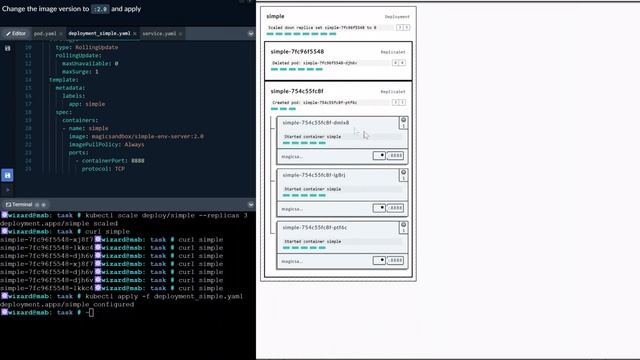Click status icon on the lg8rj pod

point(403,172)
